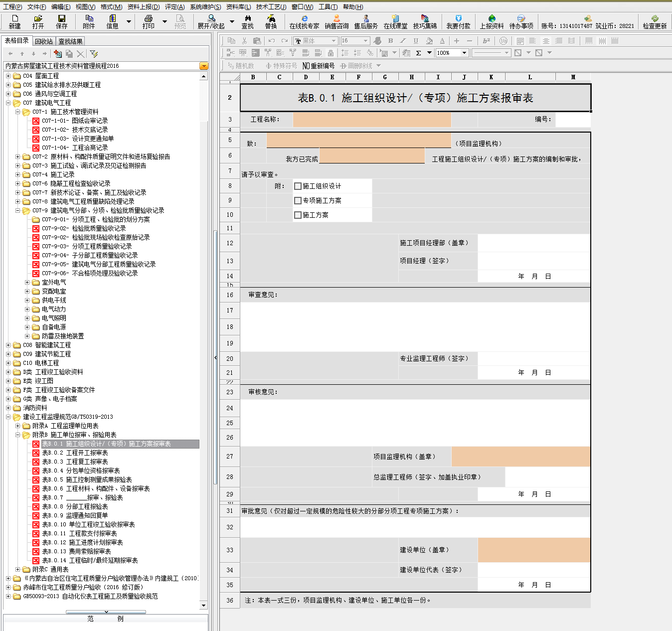Open 在线找专家 online expert
Screen dimensions: 672x631
pos(304,22)
